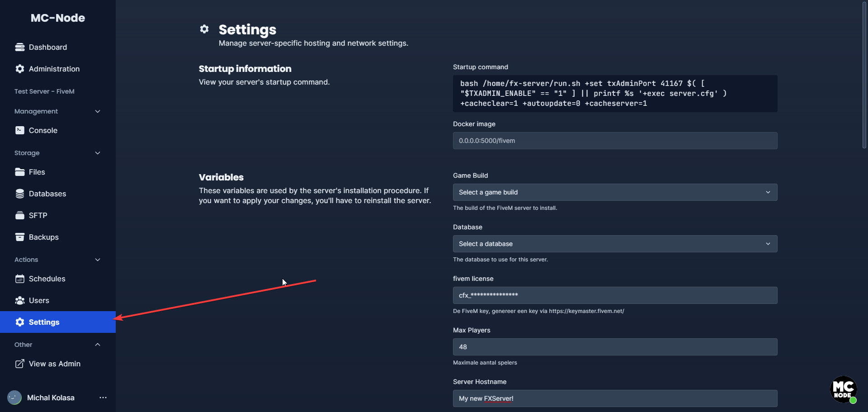Open the Databases page
The width and height of the screenshot is (868, 412).
58,194
